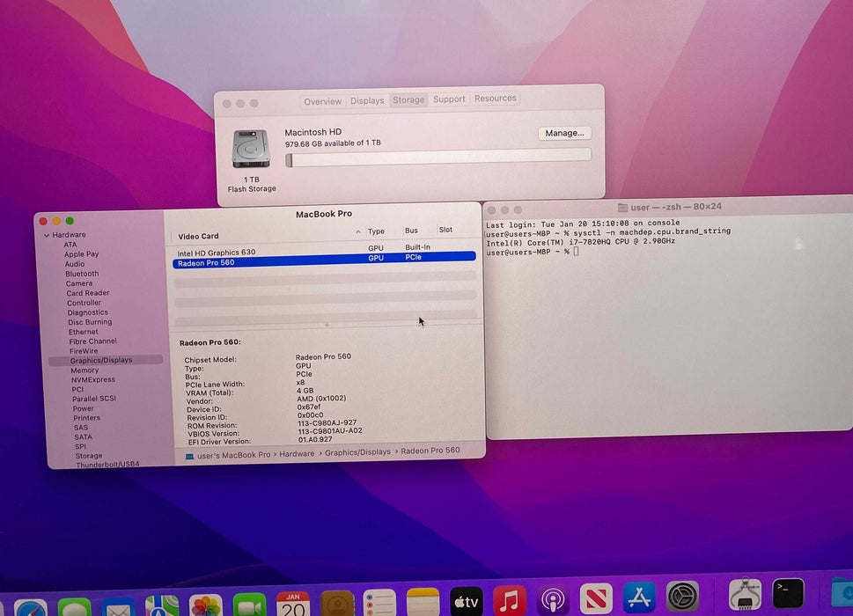Image resolution: width=853 pixels, height=616 pixels.
Task: Click user's MacBook Pro in path bar
Action: 233,455
